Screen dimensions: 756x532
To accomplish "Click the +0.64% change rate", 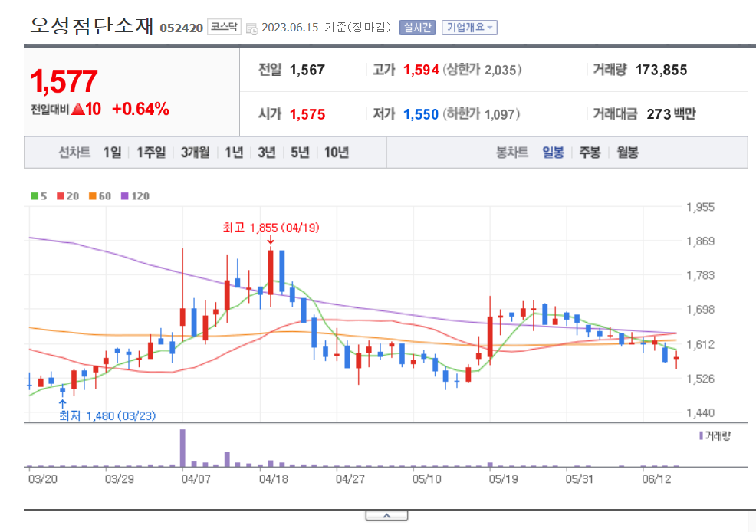I will pyautogui.click(x=140, y=110).
